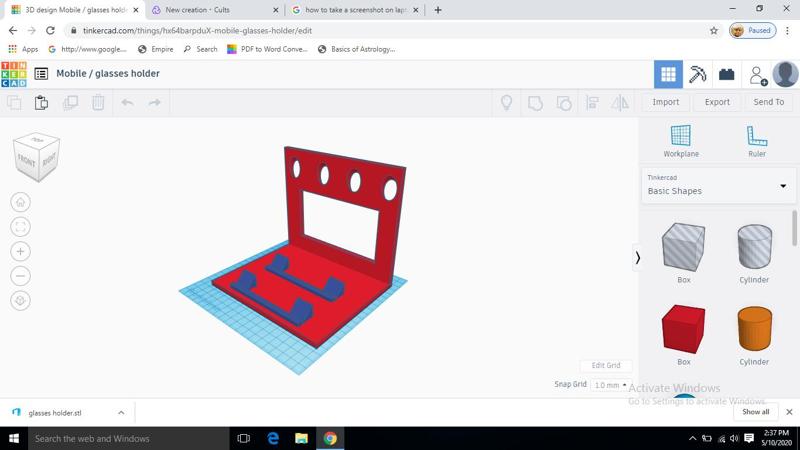Click the Edit Grid button
This screenshot has height=450, width=800.
[606, 365]
